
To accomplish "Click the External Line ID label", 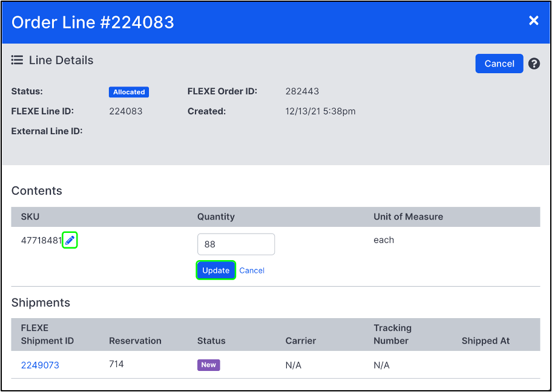I will point(47,131).
